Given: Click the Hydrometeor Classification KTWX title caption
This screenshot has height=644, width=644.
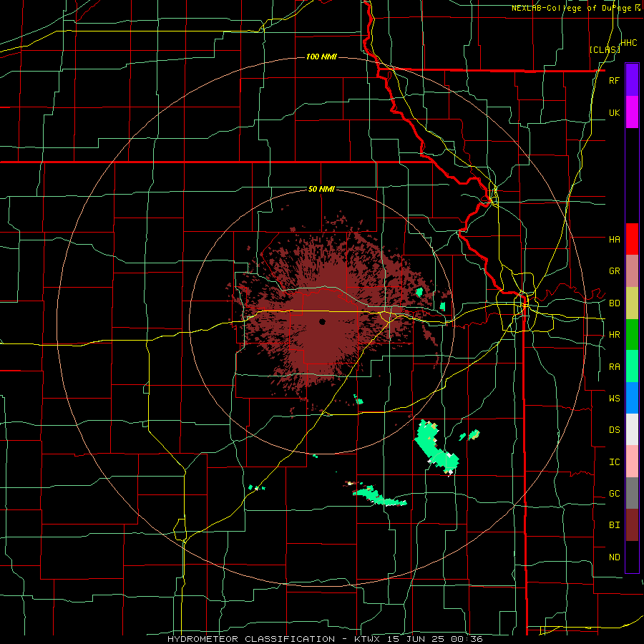Looking at the screenshot, I should coord(325,639).
